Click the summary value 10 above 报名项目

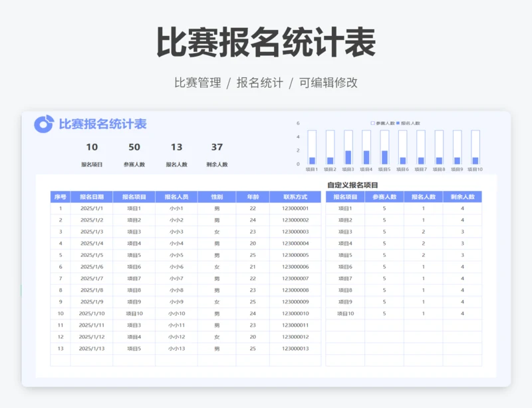pyautogui.click(x=92, y=147)
